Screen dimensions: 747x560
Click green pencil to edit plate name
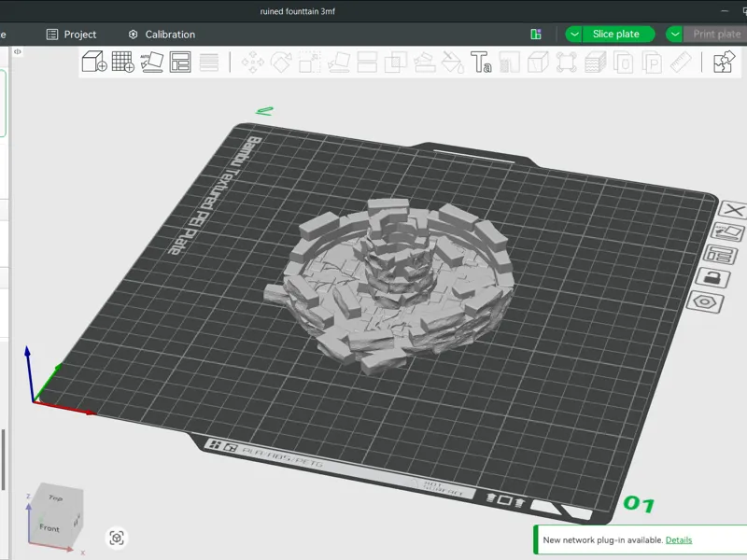point(264,111)
